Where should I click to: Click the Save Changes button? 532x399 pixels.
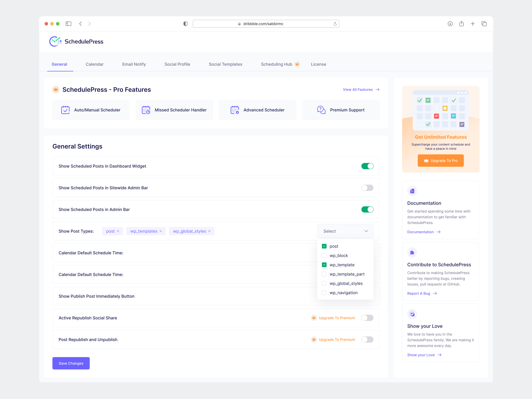(71, 363)
